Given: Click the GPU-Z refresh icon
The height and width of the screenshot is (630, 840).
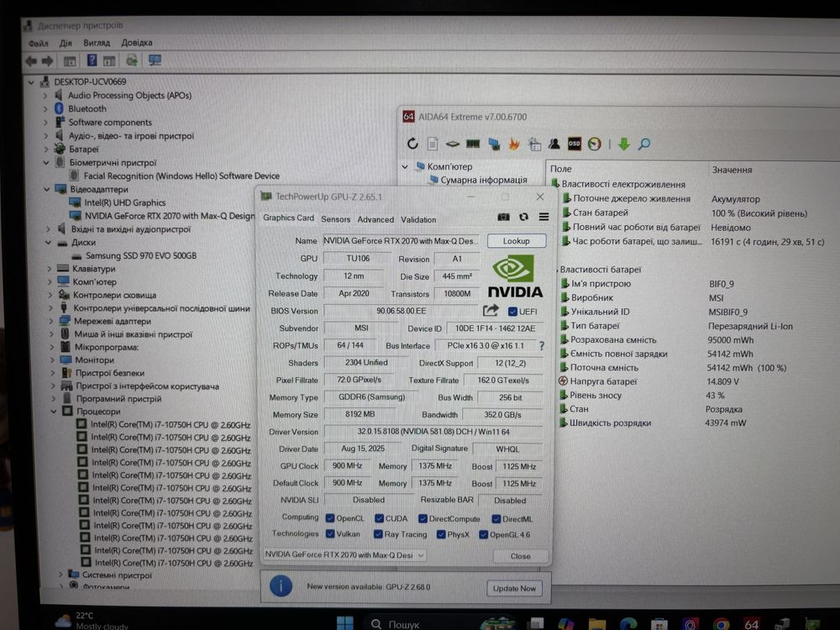Looking at the screenshot, I should click(x=523, y=217).
